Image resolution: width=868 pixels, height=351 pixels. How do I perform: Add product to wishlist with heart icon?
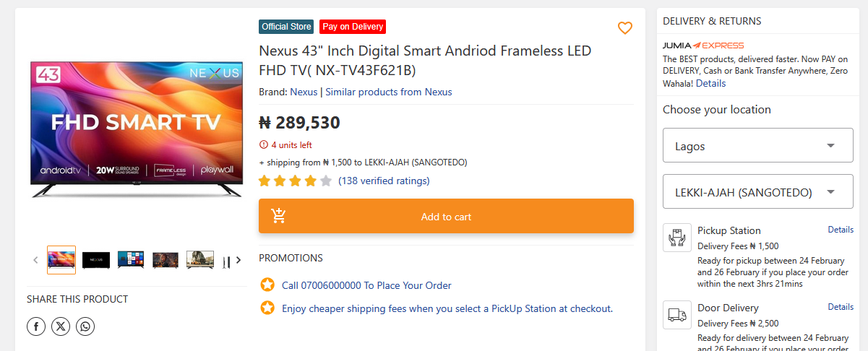(x=625, y=28)
